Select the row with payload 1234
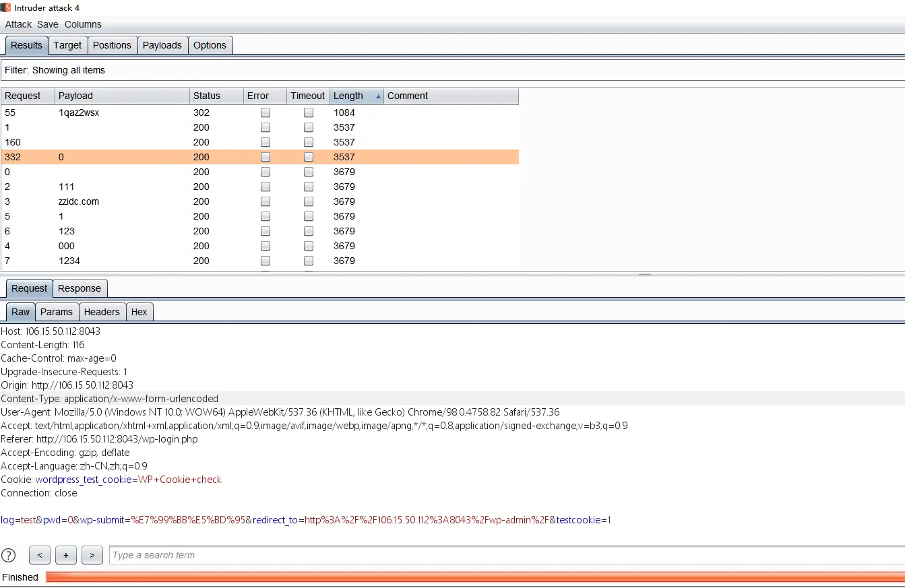Screen dimensions: 905x588 click(260, 261)
